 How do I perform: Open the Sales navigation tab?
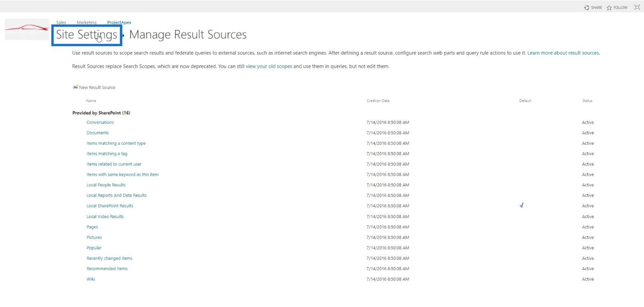pyautogui.click(x=61, y=23)
